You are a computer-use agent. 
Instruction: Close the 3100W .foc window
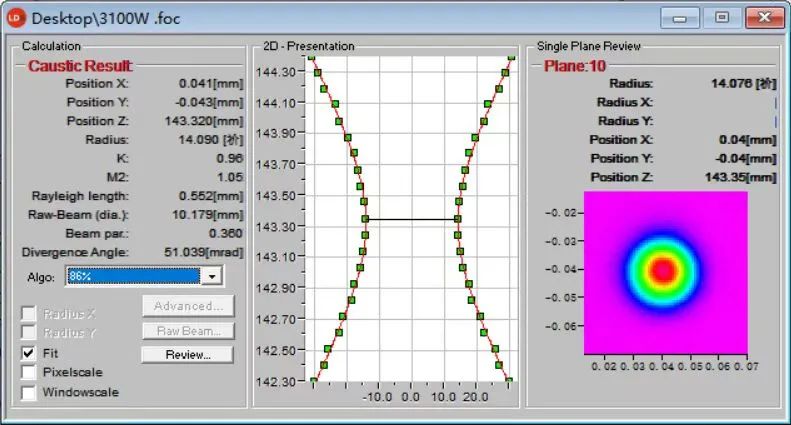762,17
